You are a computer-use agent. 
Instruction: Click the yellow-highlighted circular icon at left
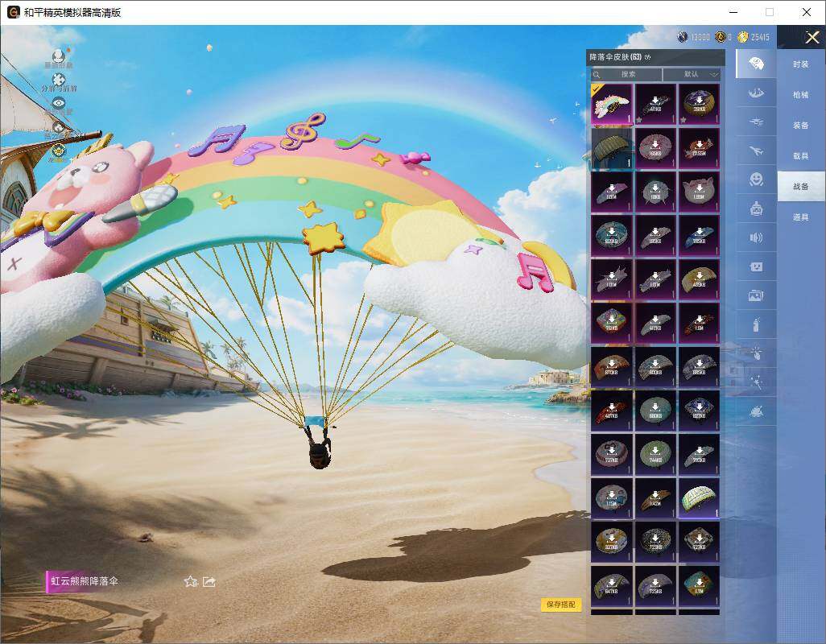click(x=58, y=151)
